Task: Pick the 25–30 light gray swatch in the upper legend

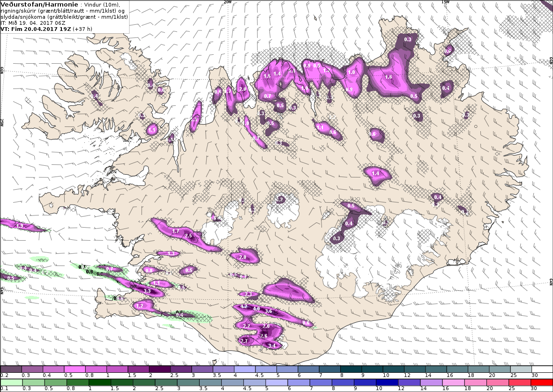Action: pyautogui.click(x=521, y=370)
